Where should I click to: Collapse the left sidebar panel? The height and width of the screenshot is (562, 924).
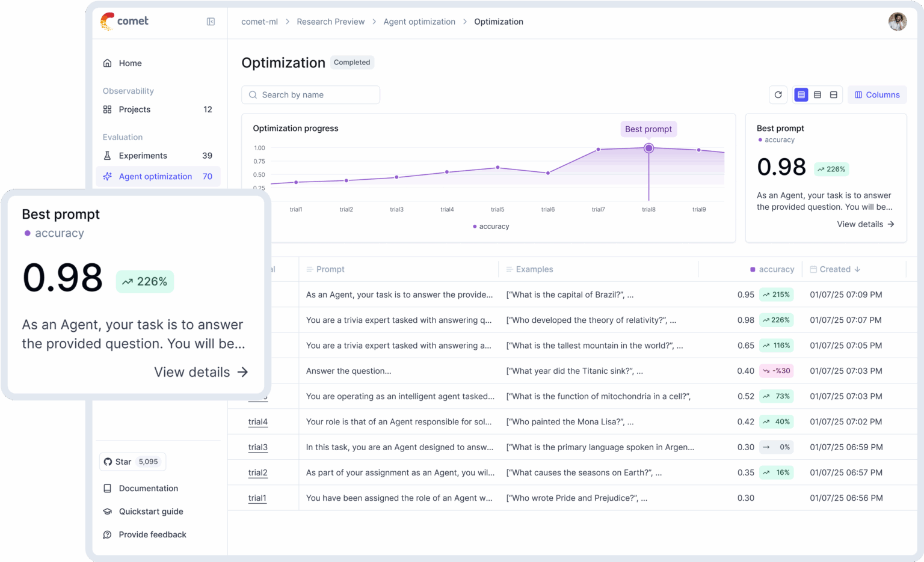210,21
